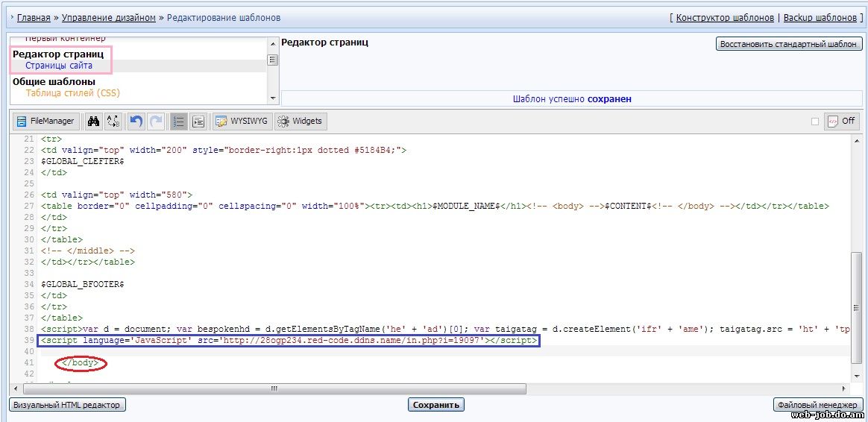This screenshot has height=422, width=868.
Task: Click the <!-- </middle> --> comment line
Action: point(87,251)
